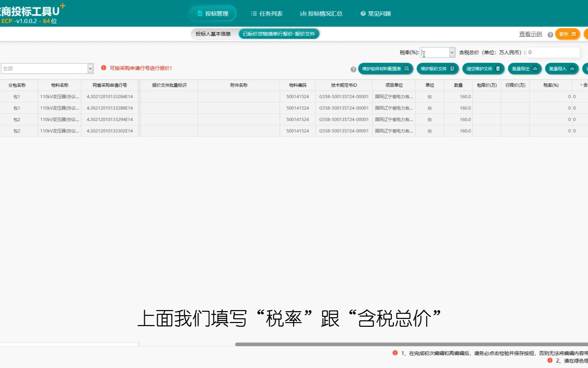The width and height of the screenshot is (588, 368).
Task: Expand the 税率(%) dropdown arrow
Action: 452,52
